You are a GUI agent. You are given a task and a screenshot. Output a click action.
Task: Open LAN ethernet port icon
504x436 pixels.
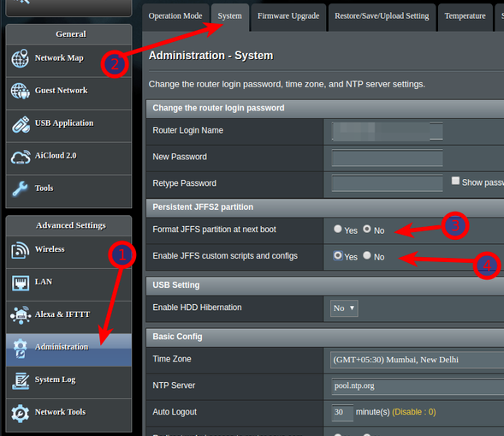tap(21, 283)
